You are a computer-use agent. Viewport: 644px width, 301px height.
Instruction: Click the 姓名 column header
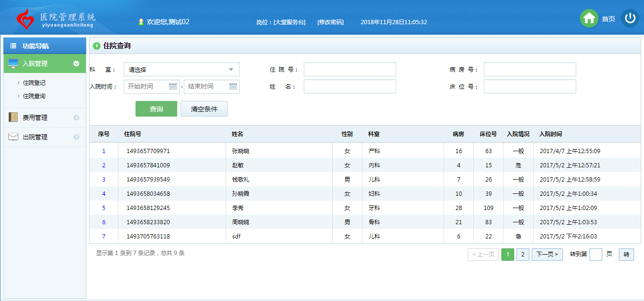(237, 134)
